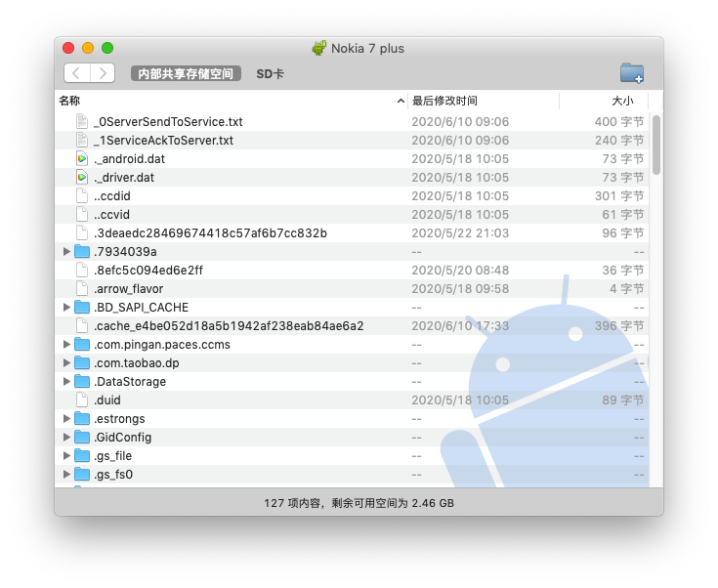Click the folder icon of .com.pingan.paces.ccms
The height and width of the screenshot is (588, 718).
[x=82, y=345]
